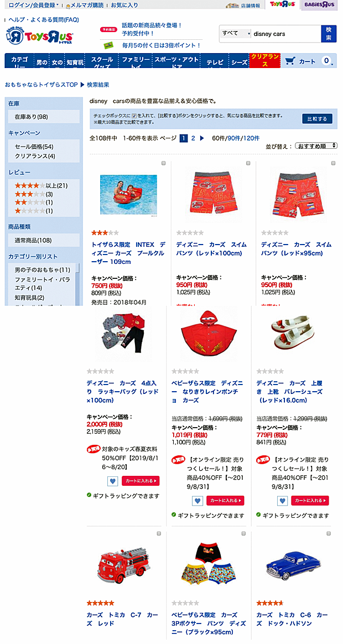Go to next results page arrow
Screen dimensions: 343x644
pos(202,138)
